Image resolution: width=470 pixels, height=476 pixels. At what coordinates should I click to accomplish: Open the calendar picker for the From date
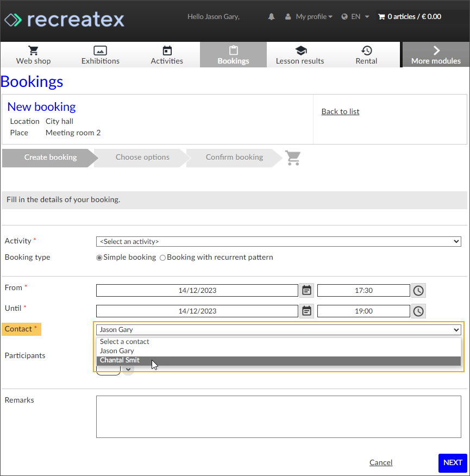click(x=306, y=290)
